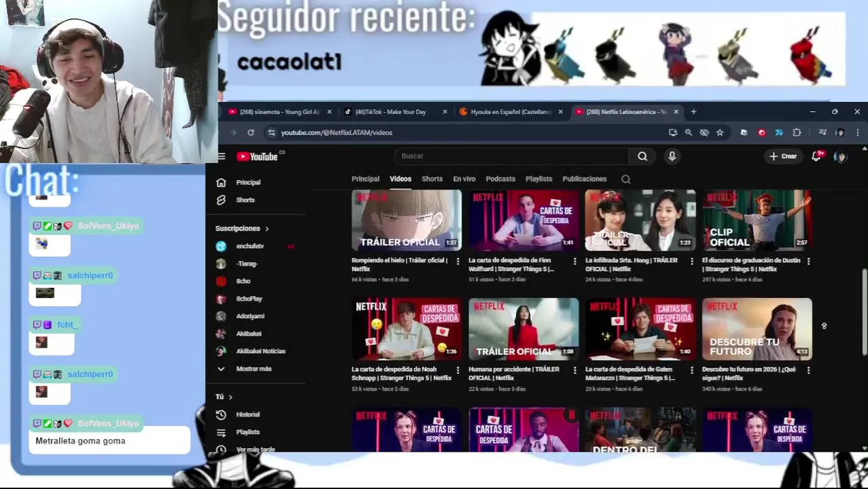Expand the Tú section

point(223,397)
